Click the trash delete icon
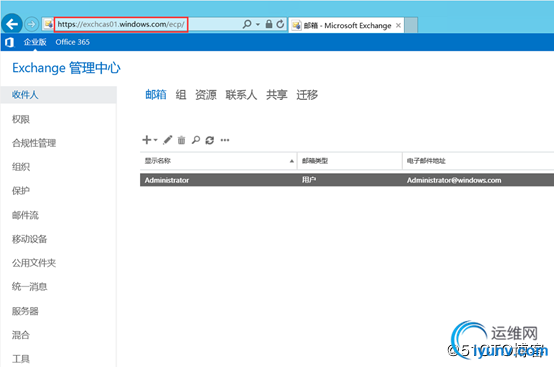The width and height of the screenshot is (554, 367). pyautogui.click(x=181, y=140)
